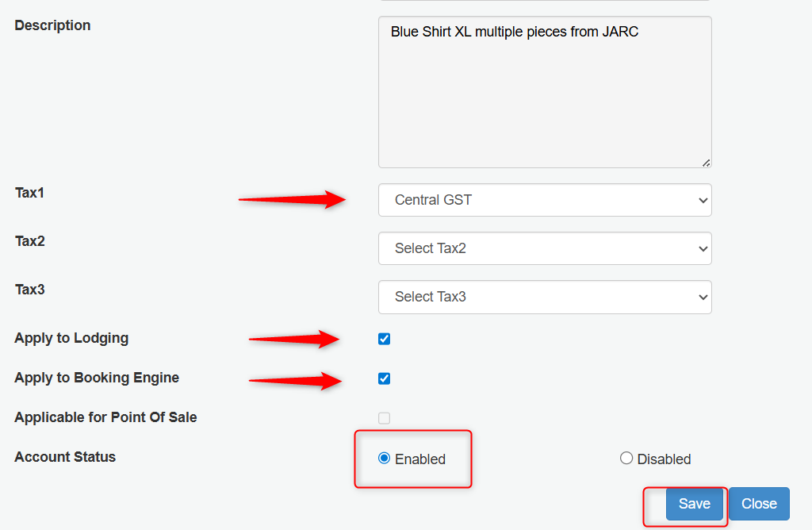Click the Apply to Booking Engine label
The height and width of the screenshot is (530, 812).
point(97,378)
